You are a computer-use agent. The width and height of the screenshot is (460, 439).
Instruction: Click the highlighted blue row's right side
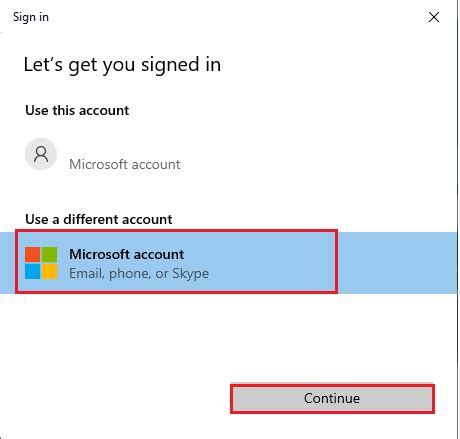point(397,263)
